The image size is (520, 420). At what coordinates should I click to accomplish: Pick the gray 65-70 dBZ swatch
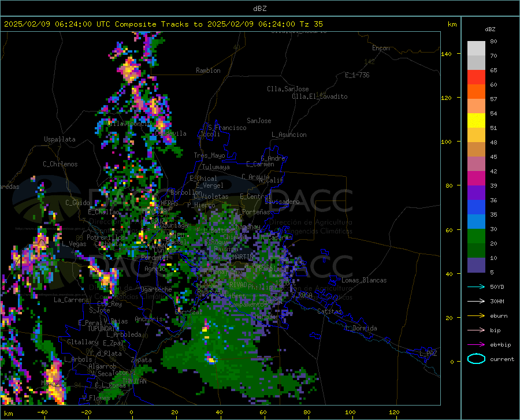476,63
